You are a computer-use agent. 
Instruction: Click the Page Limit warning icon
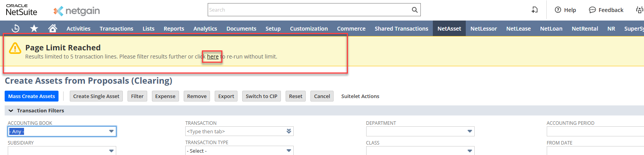pos(15,48)
